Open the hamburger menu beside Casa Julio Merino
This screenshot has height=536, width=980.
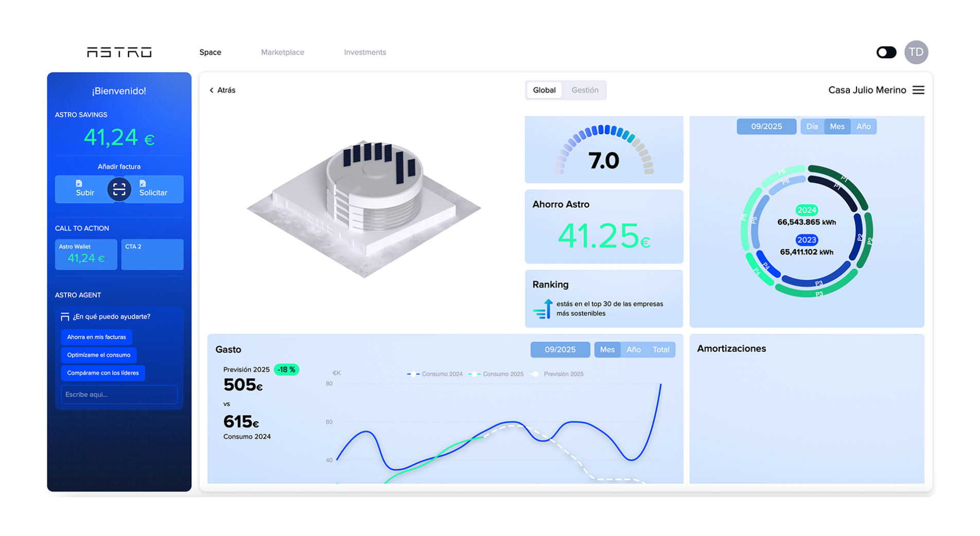pos(918,90)
